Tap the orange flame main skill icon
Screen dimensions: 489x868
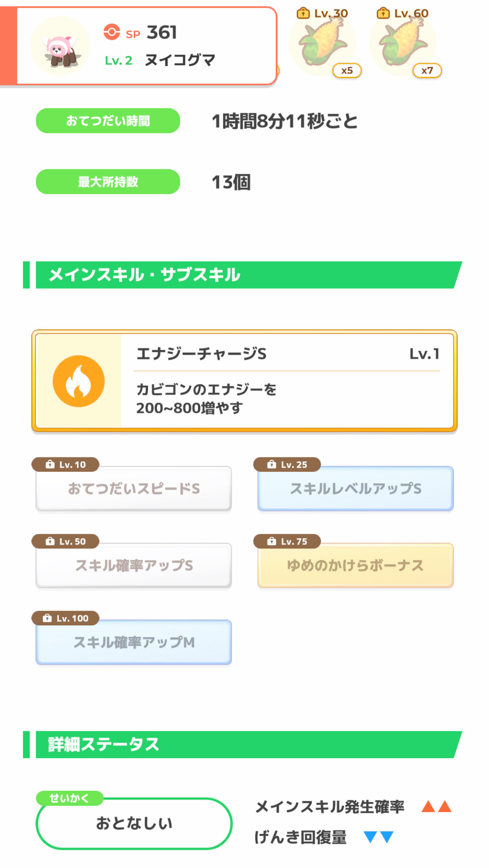coord(79,381)
